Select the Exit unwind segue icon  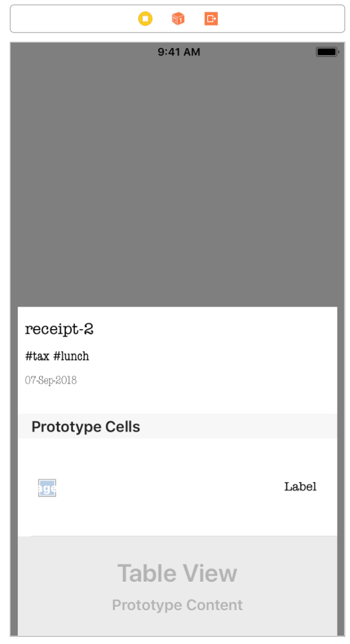tap(211, 18)
